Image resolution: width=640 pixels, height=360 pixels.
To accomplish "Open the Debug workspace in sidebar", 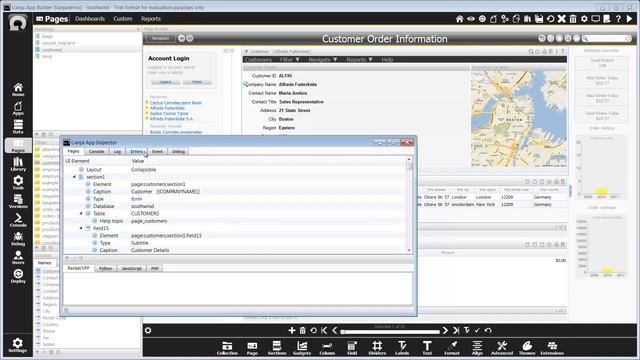I will point(18,239).
